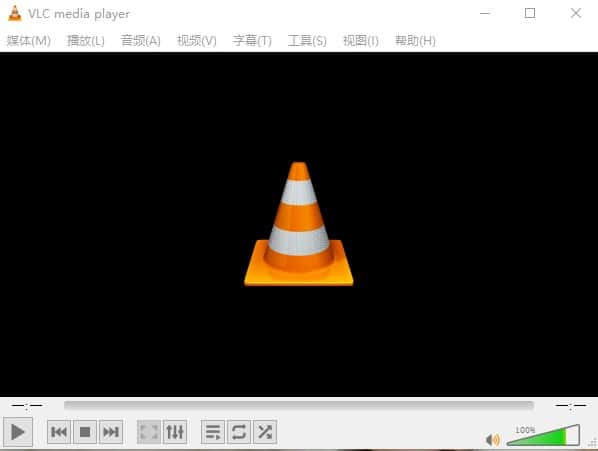Open the 视频(V) menu

pos(197,40)
